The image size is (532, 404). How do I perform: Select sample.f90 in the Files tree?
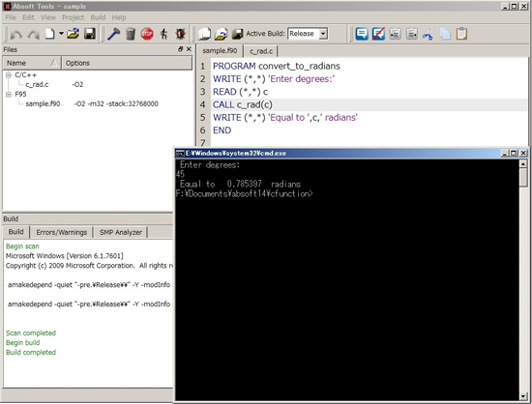tap(43, 103)
